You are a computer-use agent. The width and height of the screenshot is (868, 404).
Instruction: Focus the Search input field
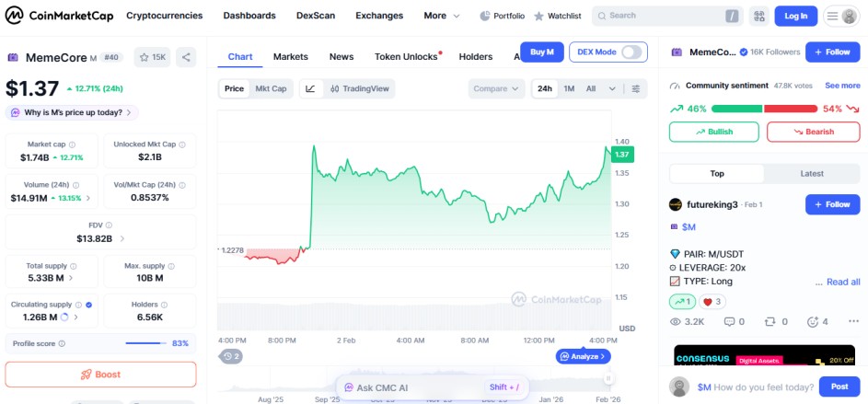tap(667, 16)
